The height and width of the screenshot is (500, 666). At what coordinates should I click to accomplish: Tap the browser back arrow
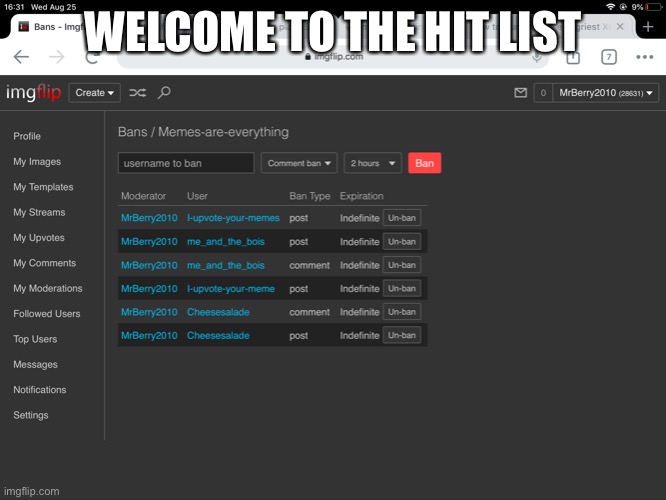click(21, 57)
